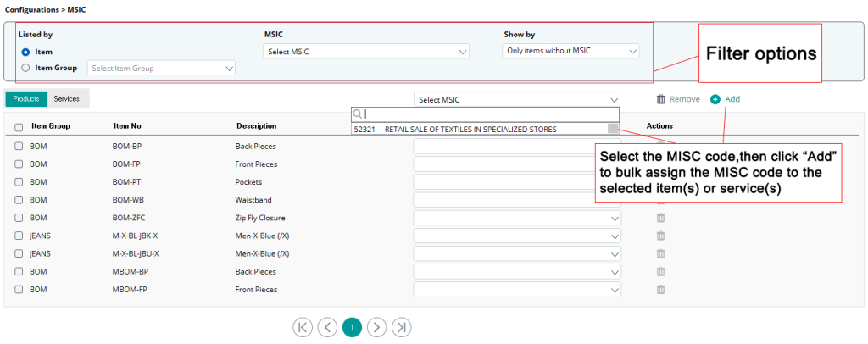The height and width of the screenshot is (344, 868).
Task: Click trash icon for item M-X-BL-JBK-X
Action: click(660, 236)
